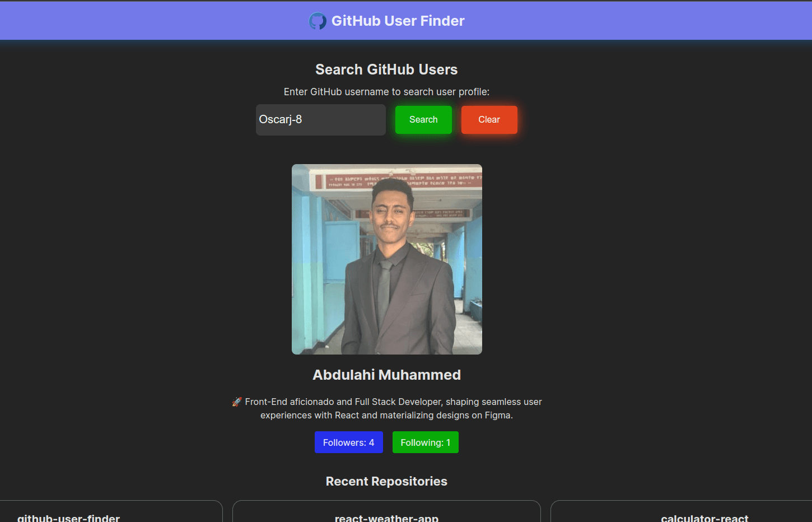Select the name Abdulahi Muhammed

(x=386, y=375)
